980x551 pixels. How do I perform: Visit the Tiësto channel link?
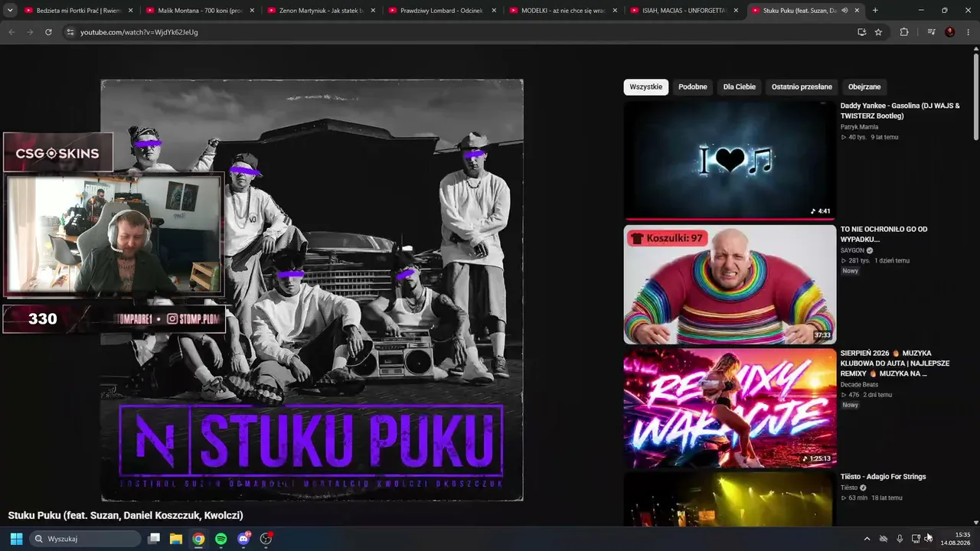[849, 487]
